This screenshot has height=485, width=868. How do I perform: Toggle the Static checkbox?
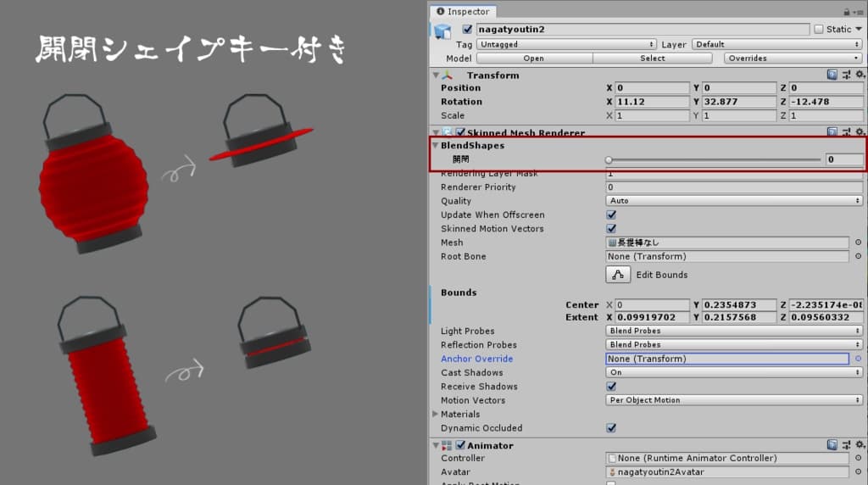tap(818, 29)
